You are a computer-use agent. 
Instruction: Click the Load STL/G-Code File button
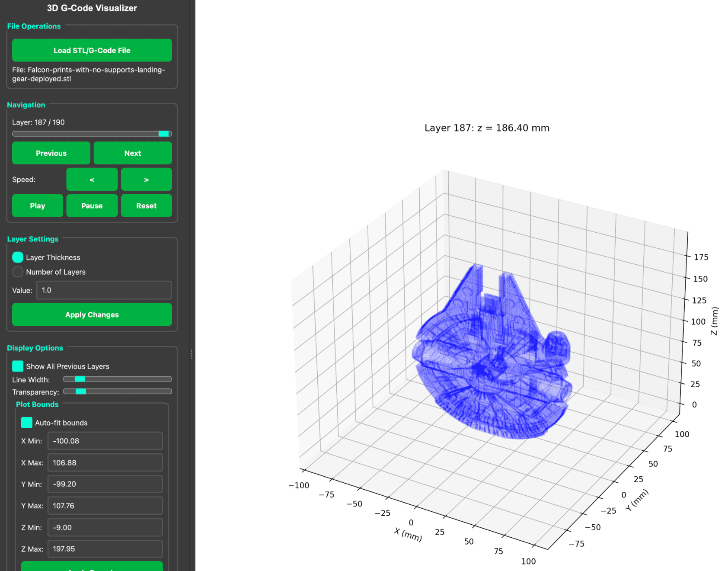click(x=92, y=50)
